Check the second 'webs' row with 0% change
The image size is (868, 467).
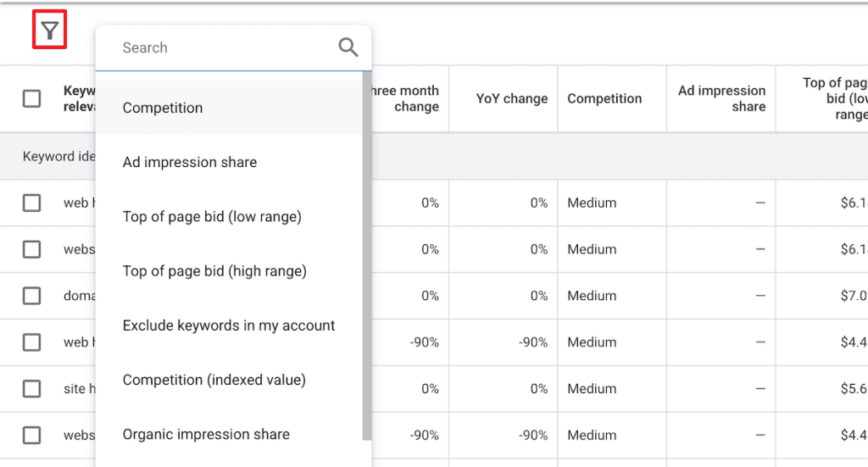(x=31, y=249)
